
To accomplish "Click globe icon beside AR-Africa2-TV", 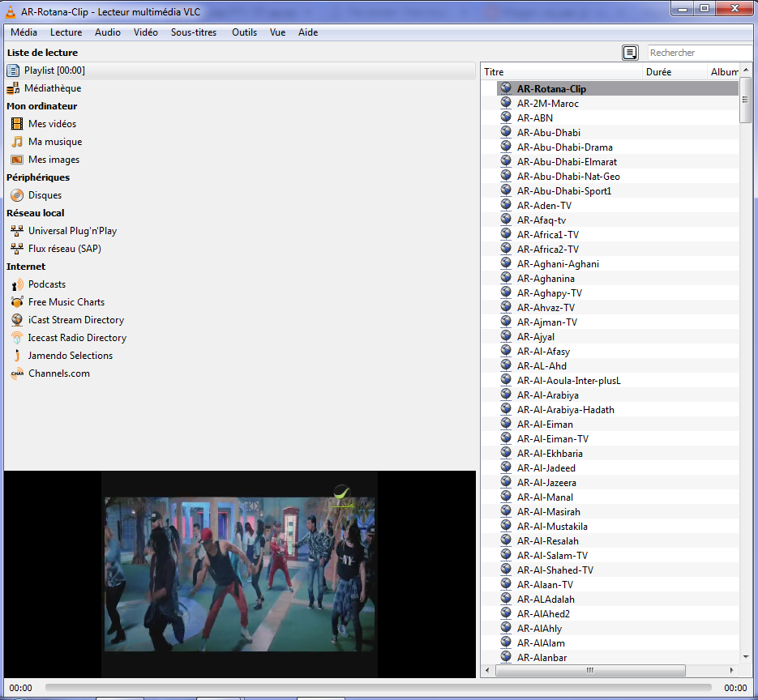I will [x=506, y=249].
